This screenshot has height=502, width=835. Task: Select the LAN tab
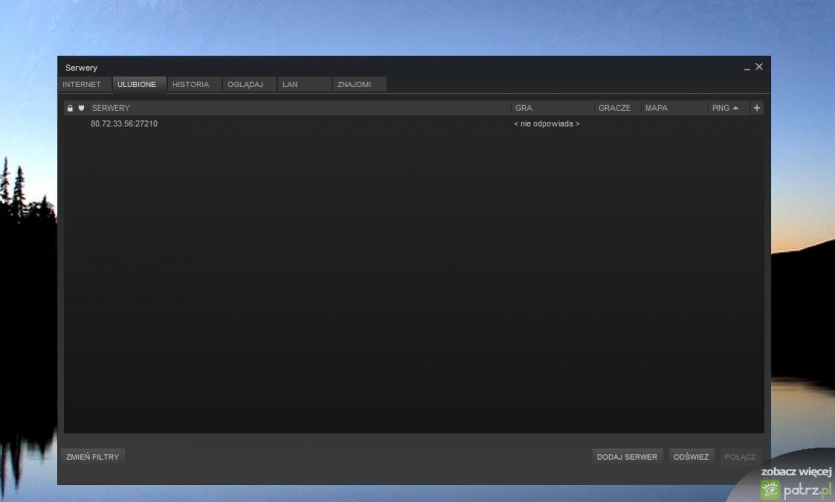pyautogui.click(x=291, y=85)
